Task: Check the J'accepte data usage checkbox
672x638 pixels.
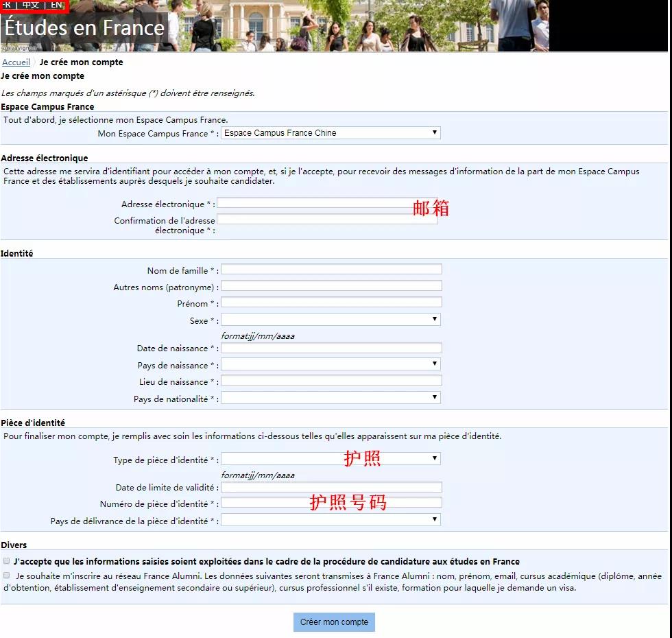Action: tap(6, 561)
